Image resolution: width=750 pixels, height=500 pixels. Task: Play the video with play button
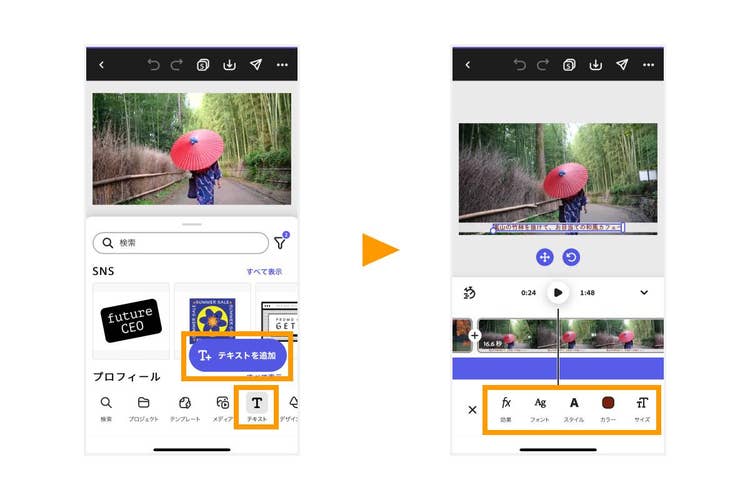tap(558, 292)
